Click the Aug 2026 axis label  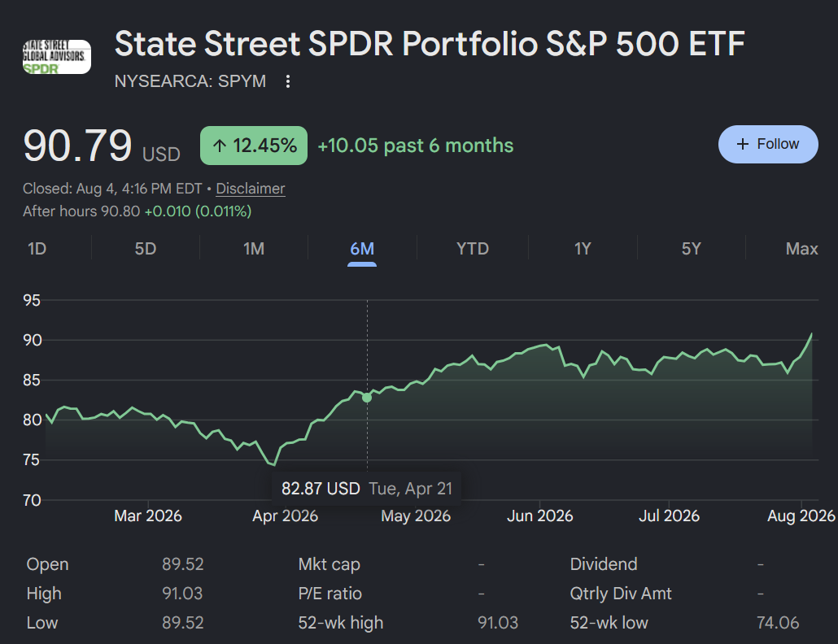tap(801, 516)
